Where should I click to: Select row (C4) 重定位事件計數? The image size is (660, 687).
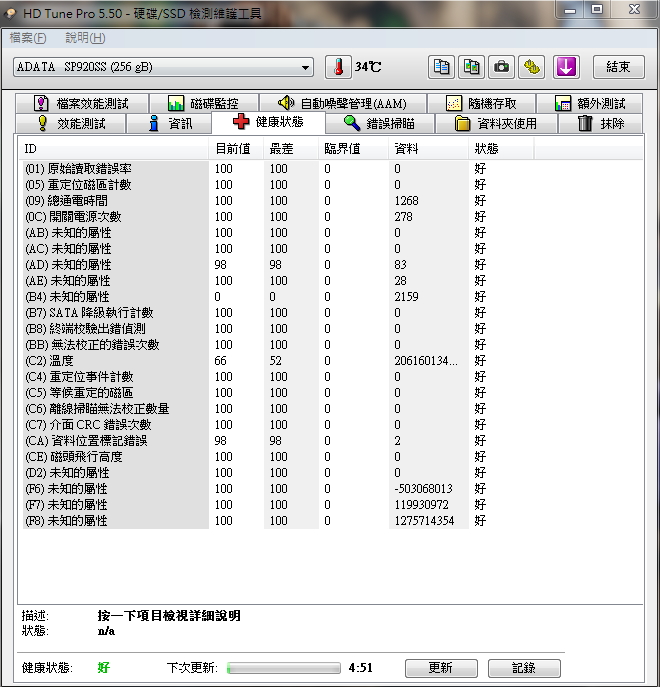click(279, 376)
